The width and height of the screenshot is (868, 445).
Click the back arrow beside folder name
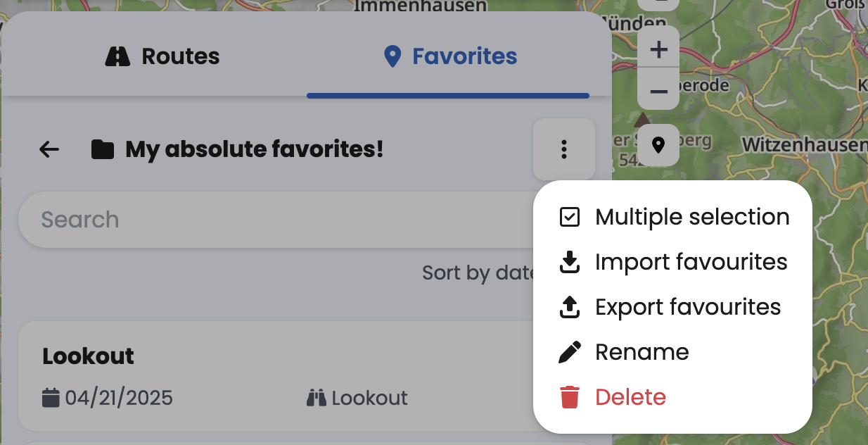tap(49, 149)
